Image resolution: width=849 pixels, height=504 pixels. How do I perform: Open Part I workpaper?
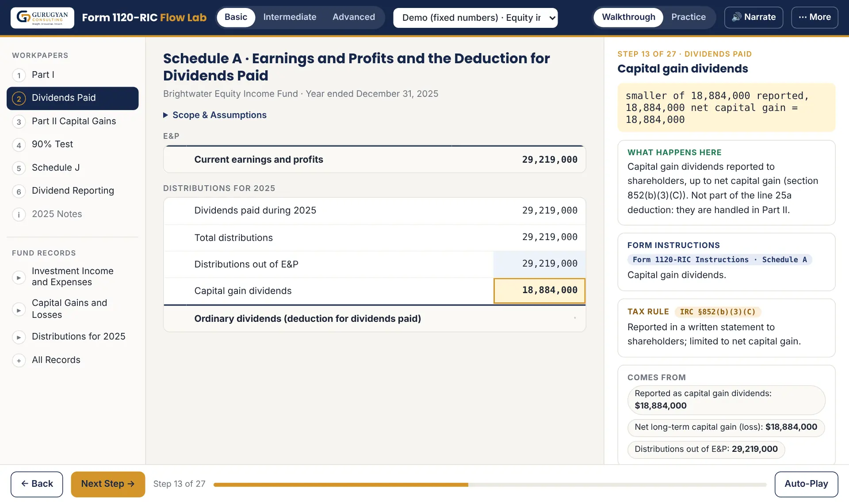pyautogui.click(x=73, y=75)
